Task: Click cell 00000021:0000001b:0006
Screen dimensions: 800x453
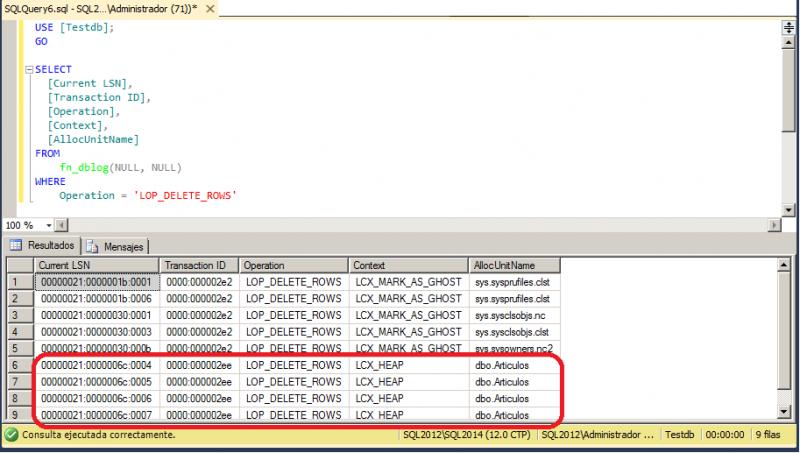Action: [97, 298]
